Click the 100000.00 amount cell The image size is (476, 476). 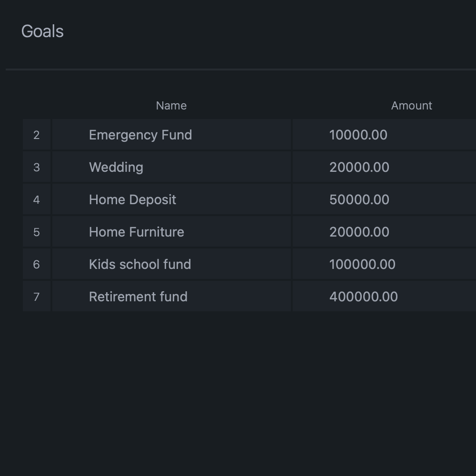click(384, 264)
